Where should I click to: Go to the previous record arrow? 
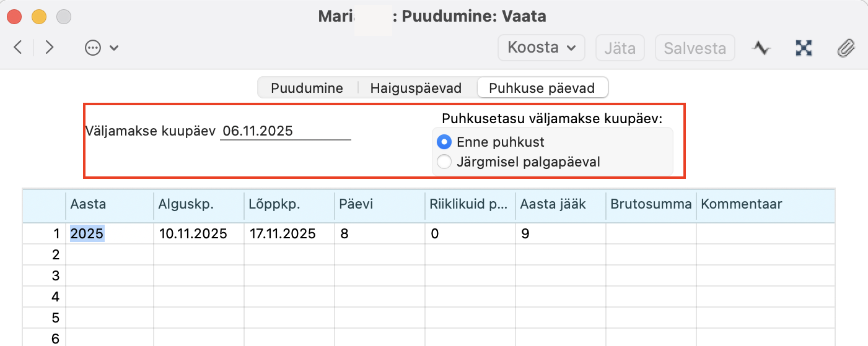18,48
